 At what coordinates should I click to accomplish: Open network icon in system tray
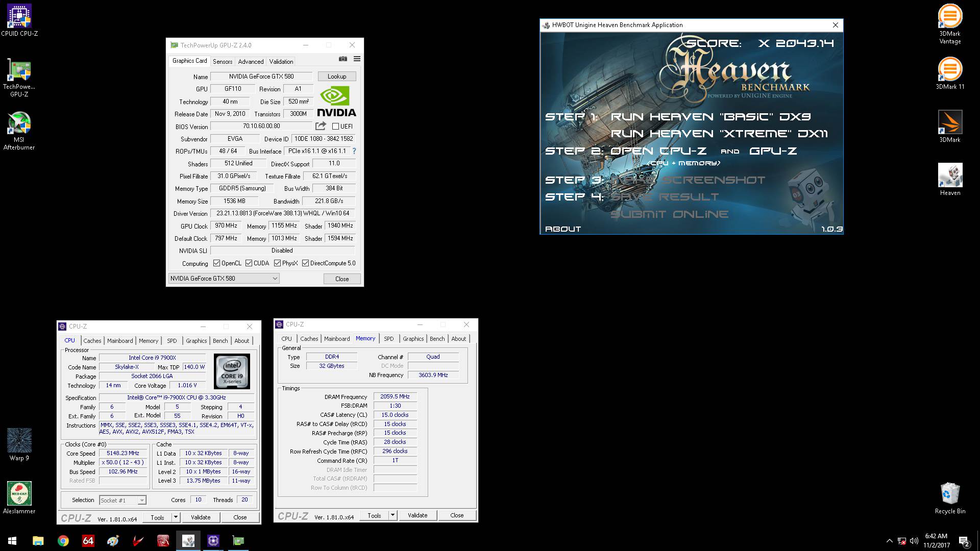tap(902, 541)
